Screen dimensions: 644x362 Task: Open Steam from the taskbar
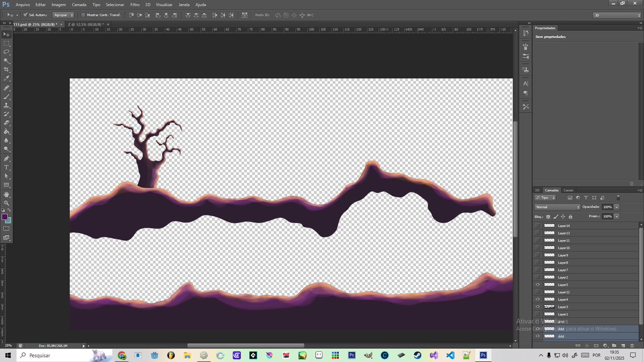pyautogui.click(x=417, y=355)
